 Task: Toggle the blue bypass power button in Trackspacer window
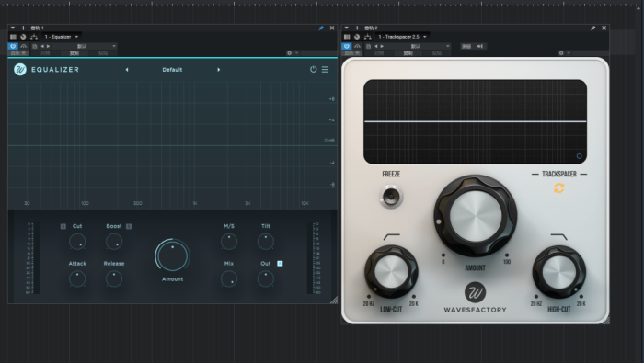pyautogui.click(x=347, y=46)
